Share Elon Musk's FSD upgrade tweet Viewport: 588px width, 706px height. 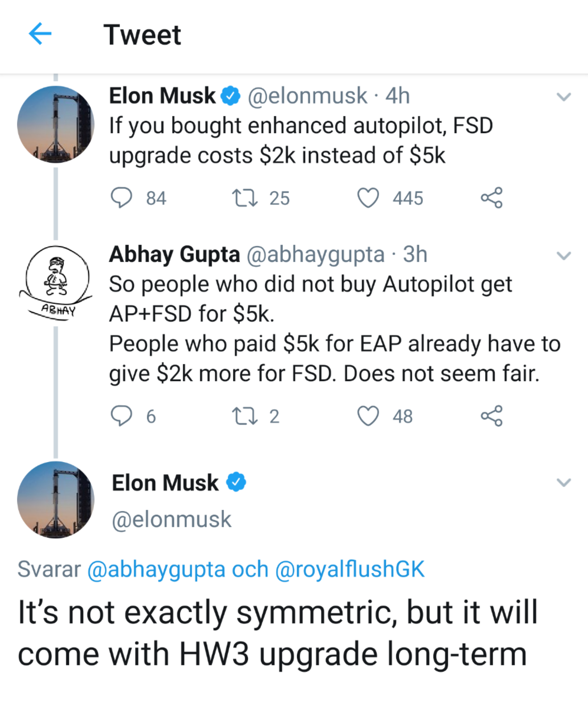point(492,198)
